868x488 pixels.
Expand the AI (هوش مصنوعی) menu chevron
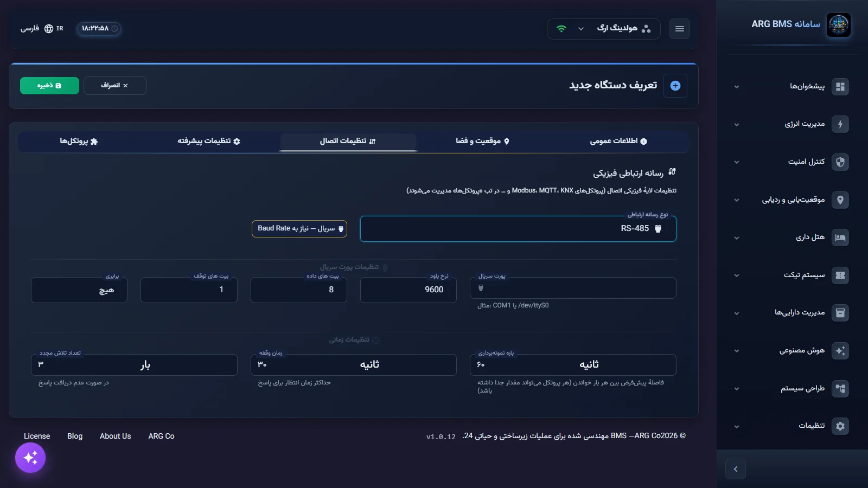coord(736,351)
